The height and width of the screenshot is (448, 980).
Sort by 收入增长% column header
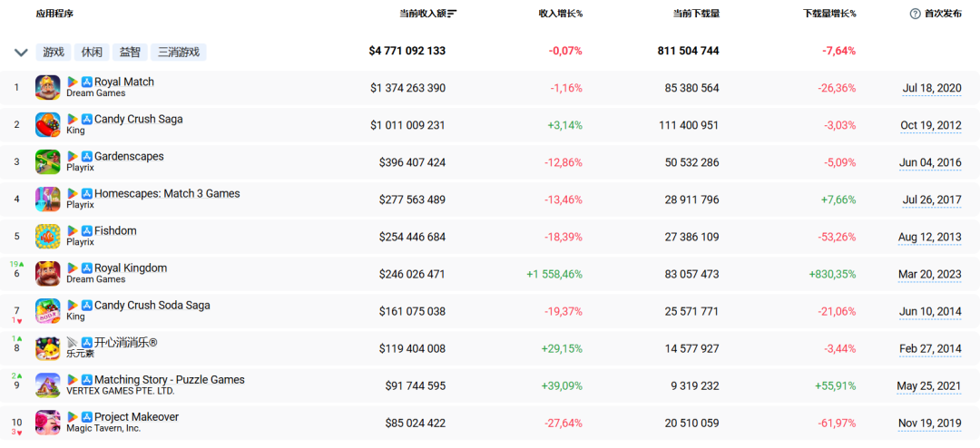click(560, 14)
